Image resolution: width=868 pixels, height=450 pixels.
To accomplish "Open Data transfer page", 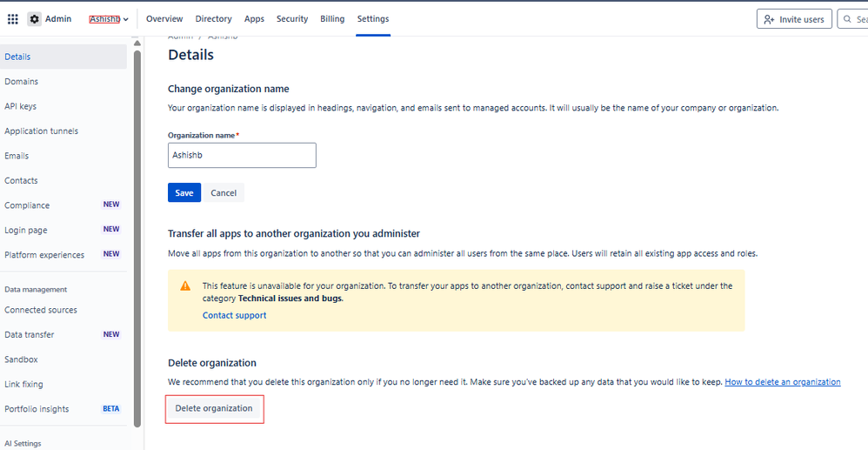I will [63, 335].
